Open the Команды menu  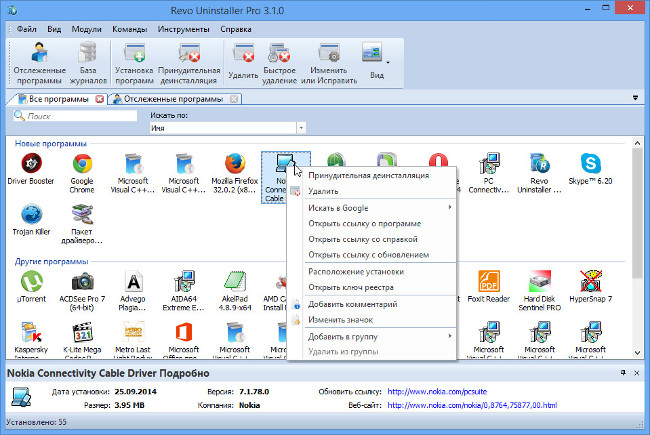130,29
